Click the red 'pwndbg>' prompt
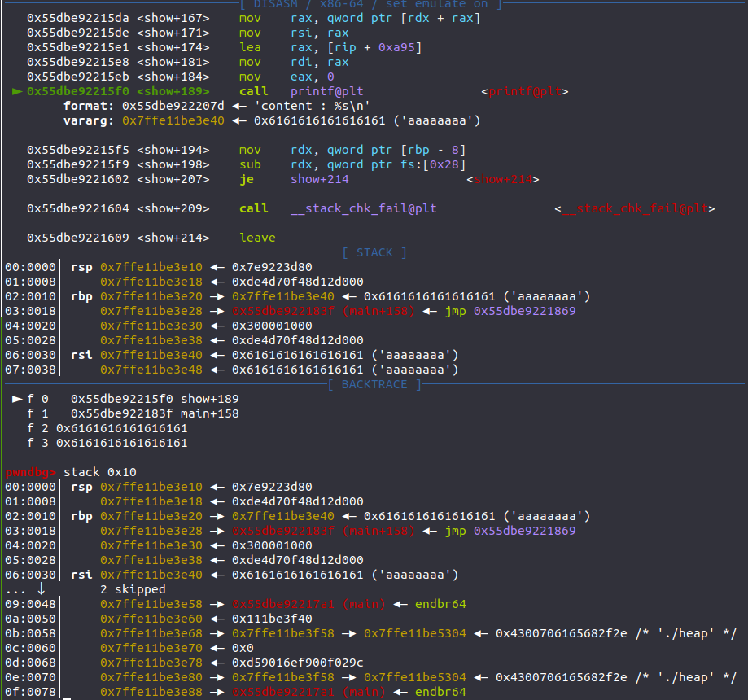 [31, 472]
